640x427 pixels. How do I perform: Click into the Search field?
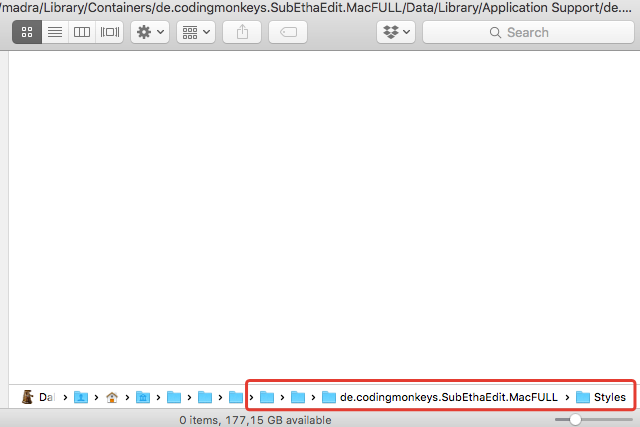(x=528, y=32)
